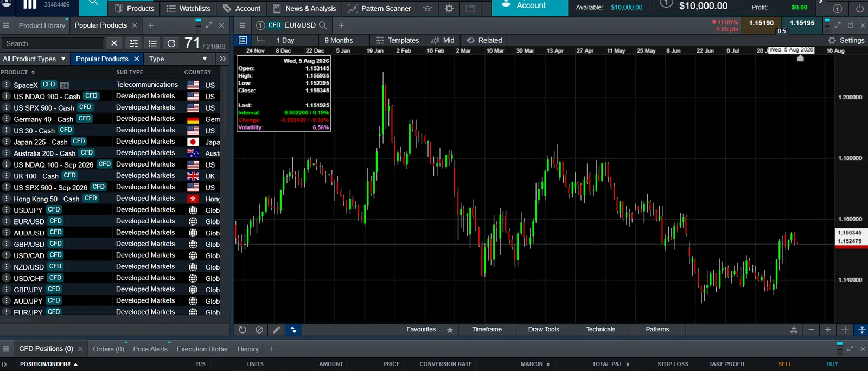Viewport: 868px width, 371px height.
Task: Zoom in the chart with the plus icon
Action: 828,329
